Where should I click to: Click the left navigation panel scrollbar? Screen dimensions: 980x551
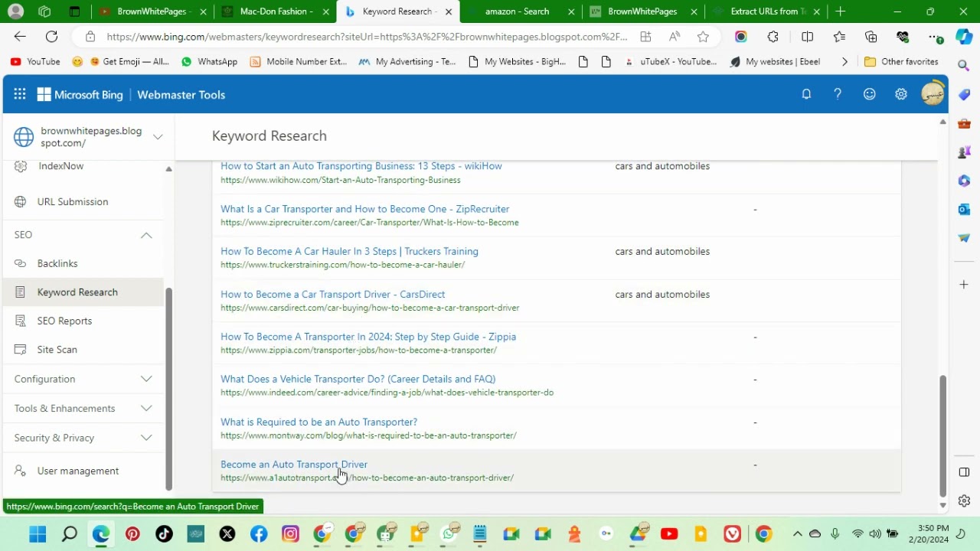click(169, 389)
